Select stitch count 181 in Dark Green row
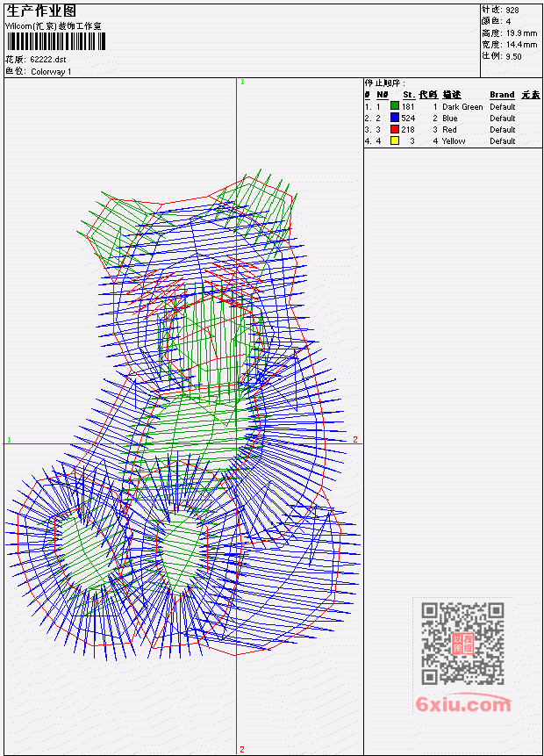 pyautogui.click(x=408, y=106)
